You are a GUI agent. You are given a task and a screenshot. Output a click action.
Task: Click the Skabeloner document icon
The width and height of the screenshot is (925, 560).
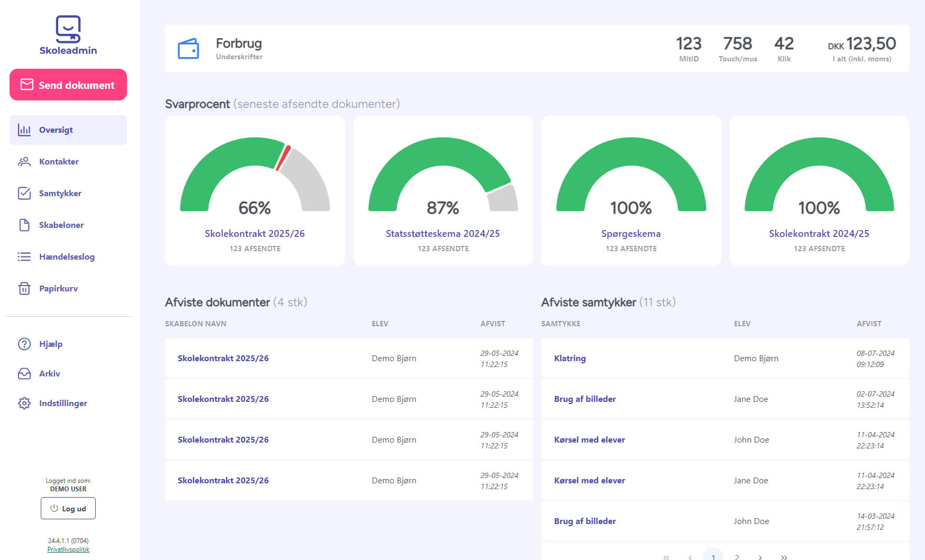[24, 225]
